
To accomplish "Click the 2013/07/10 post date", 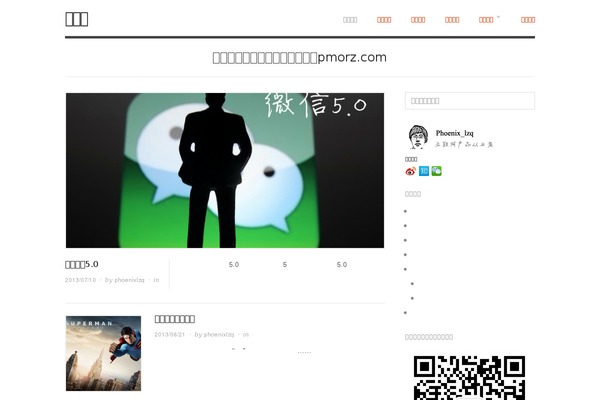I will [x=80, y=280].
